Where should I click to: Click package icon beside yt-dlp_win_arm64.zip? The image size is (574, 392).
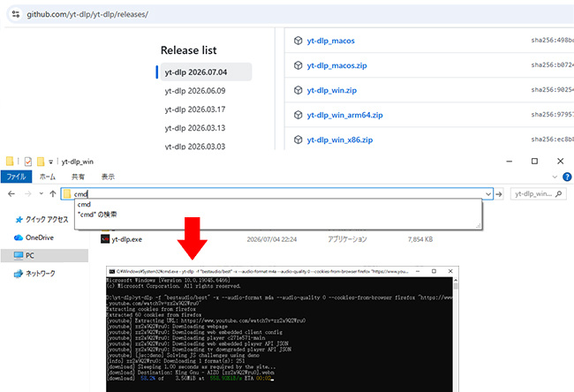point(298,115)
